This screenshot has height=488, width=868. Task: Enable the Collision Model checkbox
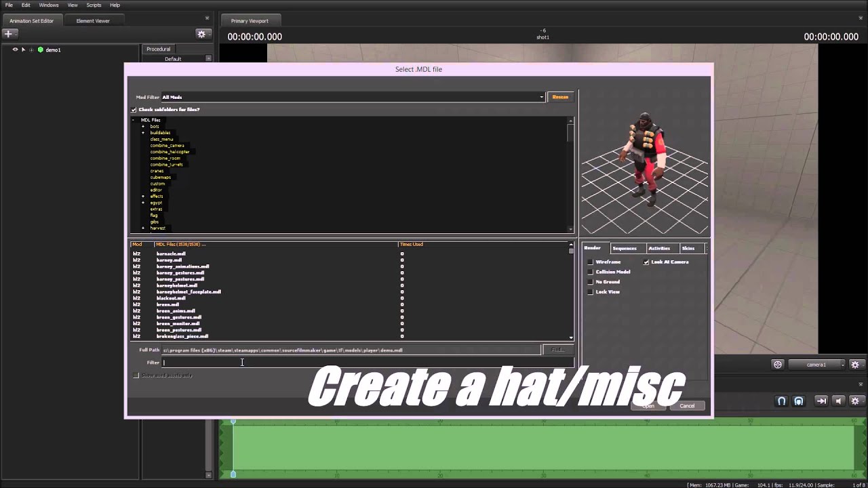pos(591,272)
